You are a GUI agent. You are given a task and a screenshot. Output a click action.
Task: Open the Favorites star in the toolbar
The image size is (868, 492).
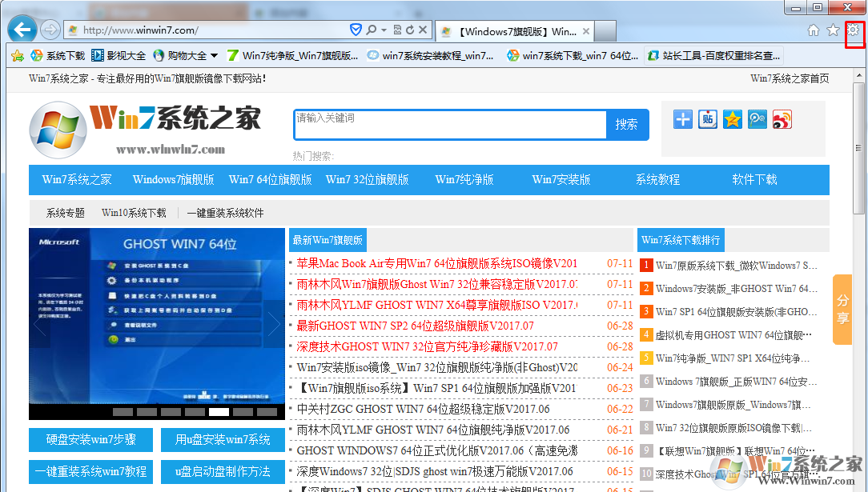point(833,30)
